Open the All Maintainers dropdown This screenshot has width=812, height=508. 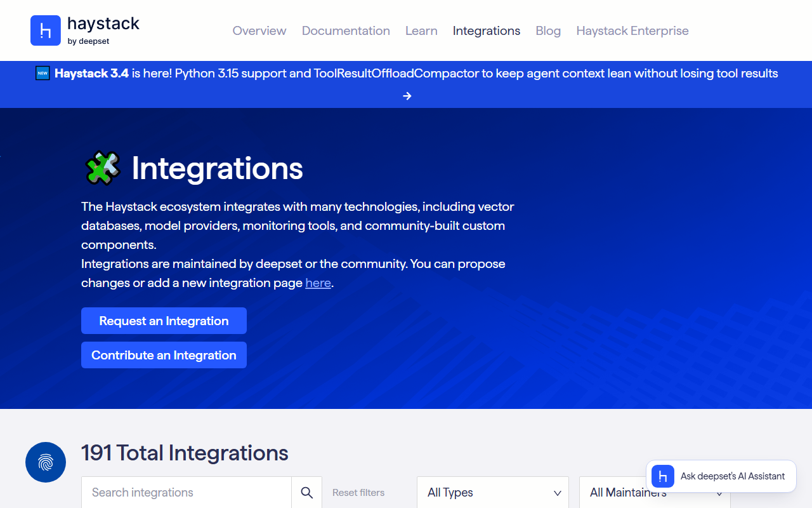point(655,493)
